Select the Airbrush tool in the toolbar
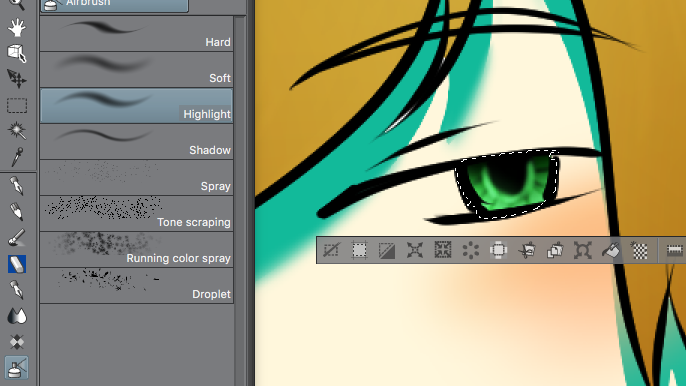 pos(17,367)
